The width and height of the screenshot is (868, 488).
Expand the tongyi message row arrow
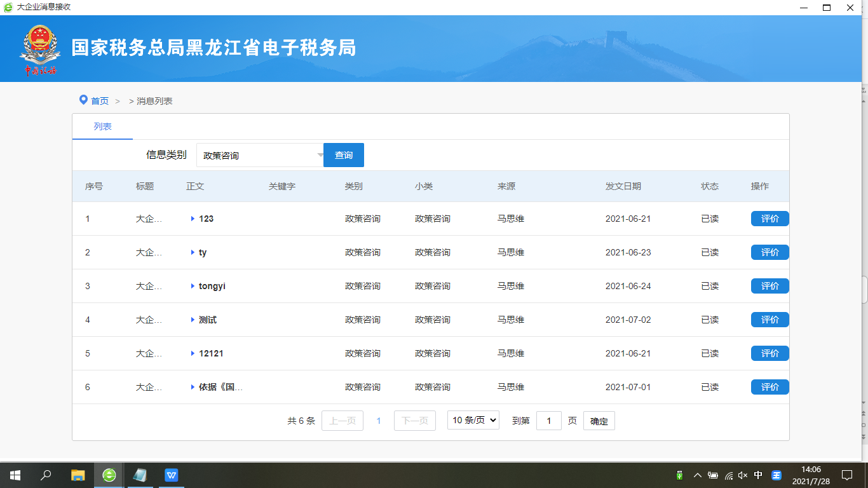pos(193,286)
